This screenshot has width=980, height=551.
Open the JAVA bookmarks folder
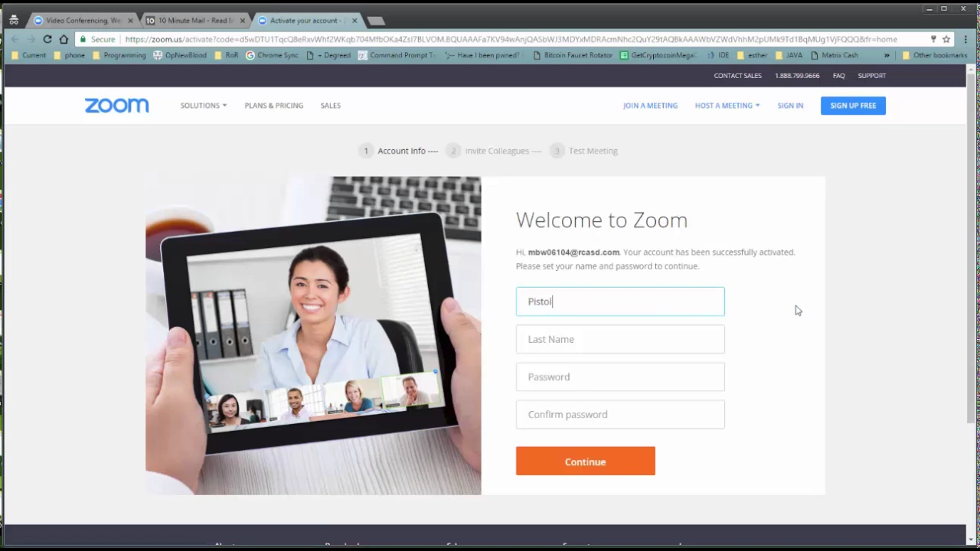pyautogui.click(x=789, y=55)
